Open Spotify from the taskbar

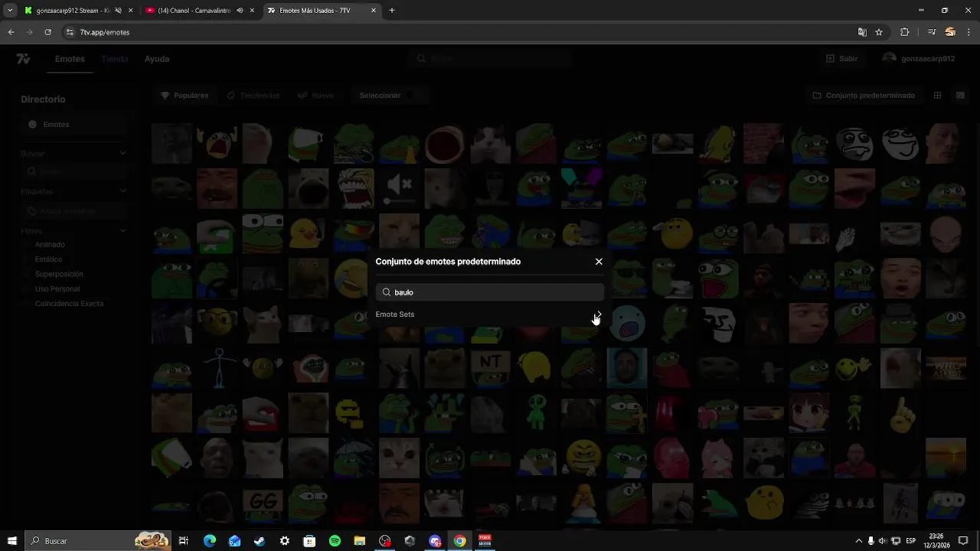click(x=335, y=541)
